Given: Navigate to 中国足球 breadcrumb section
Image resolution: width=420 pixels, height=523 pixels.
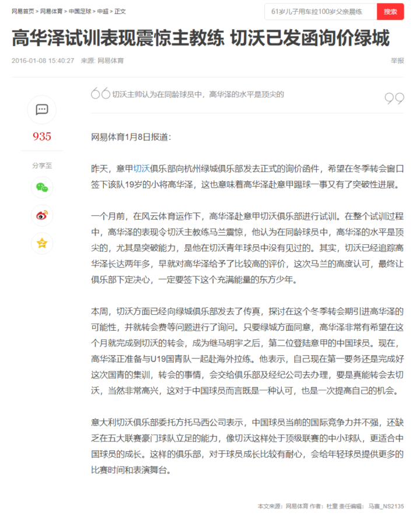Looking at the screenshot, I should [x=80, y=12].
